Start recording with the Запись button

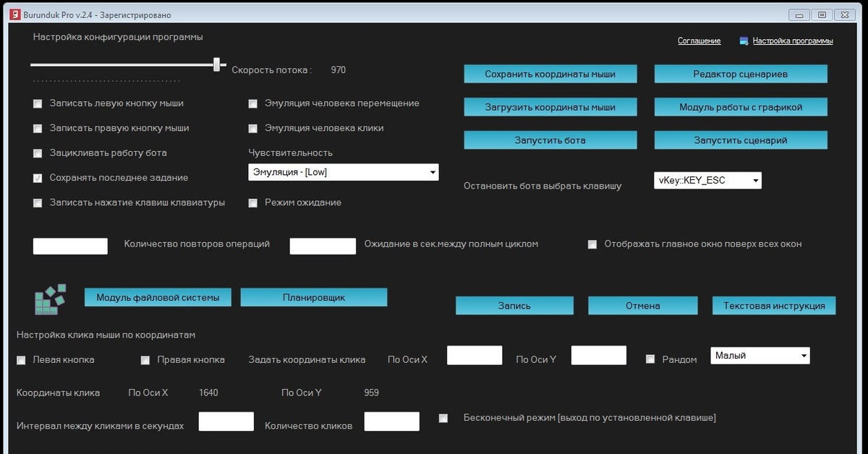(x=514, y=306)
